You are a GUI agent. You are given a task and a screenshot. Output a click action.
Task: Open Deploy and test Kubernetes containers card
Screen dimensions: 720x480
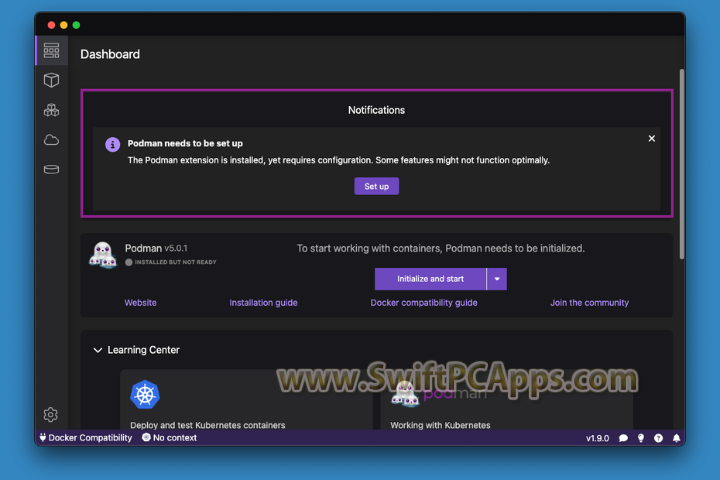(x=246, y=400)
